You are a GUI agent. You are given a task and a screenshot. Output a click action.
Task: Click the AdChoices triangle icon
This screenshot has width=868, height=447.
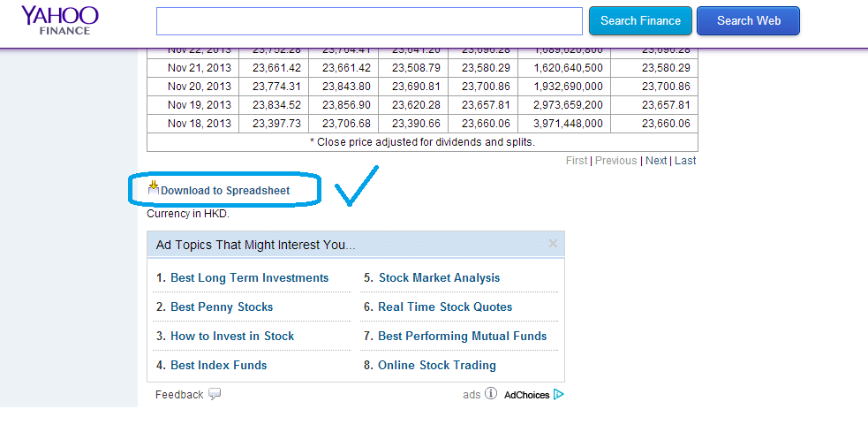tap(559, 394)
